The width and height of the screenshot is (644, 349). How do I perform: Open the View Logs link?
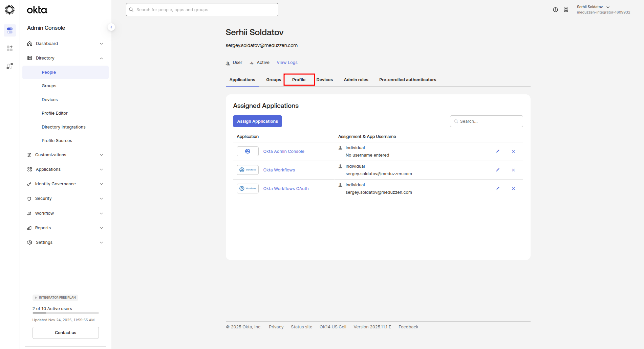287,63
